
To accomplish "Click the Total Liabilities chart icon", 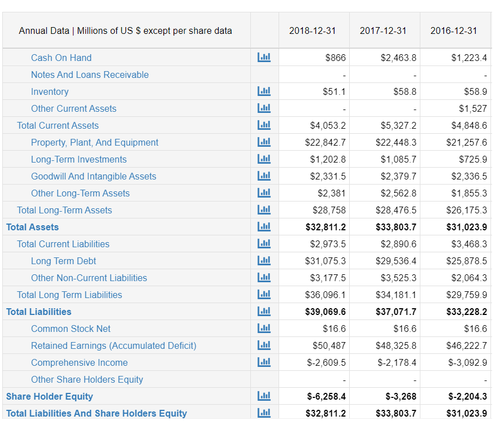I will click(x=264, y=311).
